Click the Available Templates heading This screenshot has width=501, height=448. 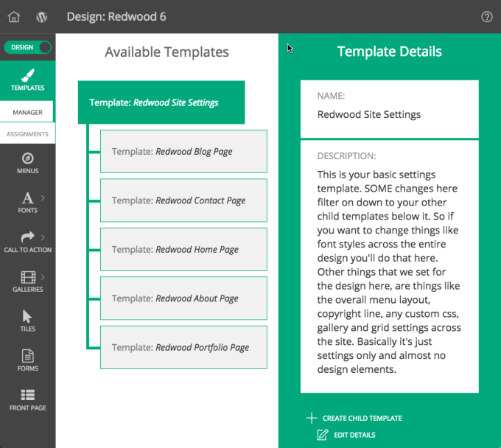coord(167,52)
